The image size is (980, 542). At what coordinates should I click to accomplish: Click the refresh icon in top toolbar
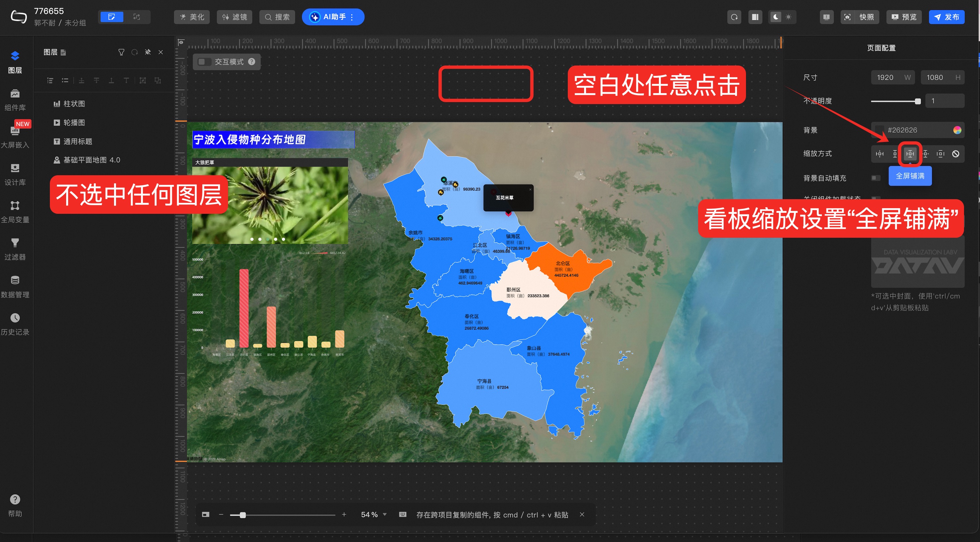click(734, 17)
